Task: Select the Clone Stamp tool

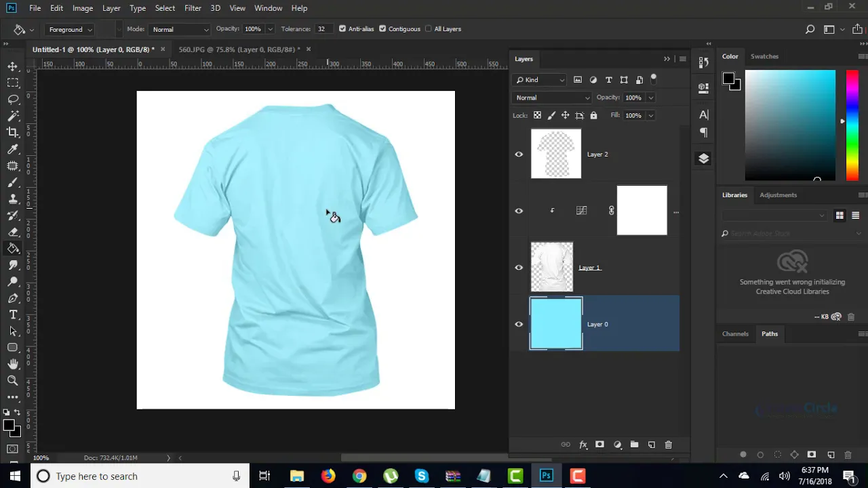Action: point(12,199)
